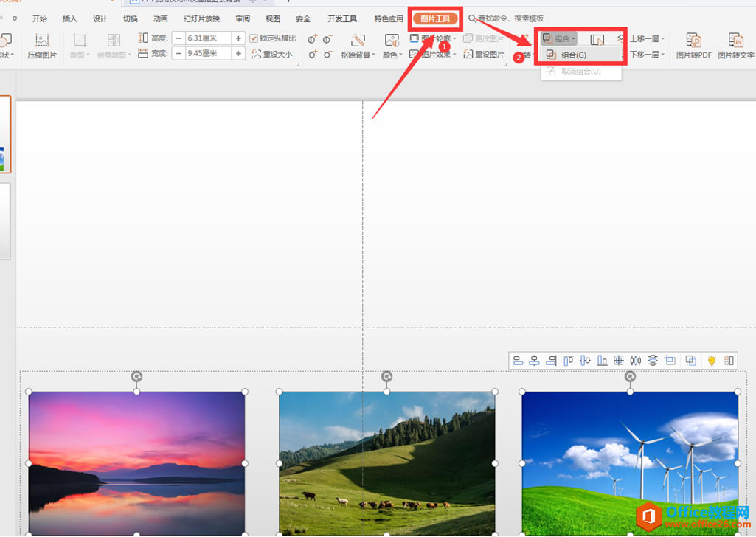The height and width of the screenshot is (537, 756).
Task: Click the 图片转PDF icon
Action: point(693,45)
